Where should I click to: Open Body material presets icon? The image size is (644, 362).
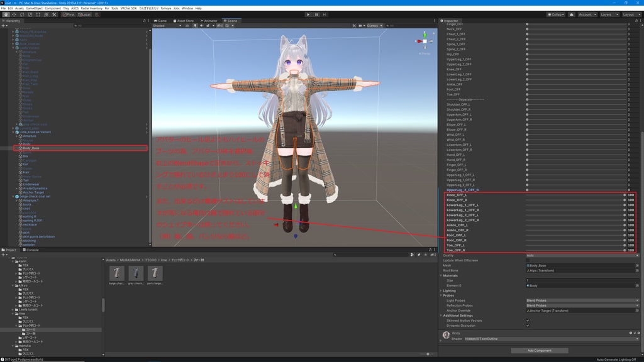tap(635, 333)
